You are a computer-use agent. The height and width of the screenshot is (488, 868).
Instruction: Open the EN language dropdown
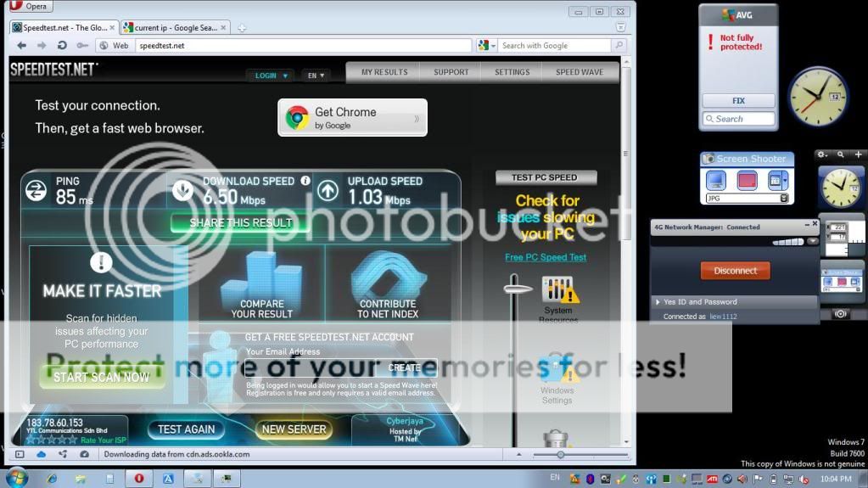[x=316, y=76]
